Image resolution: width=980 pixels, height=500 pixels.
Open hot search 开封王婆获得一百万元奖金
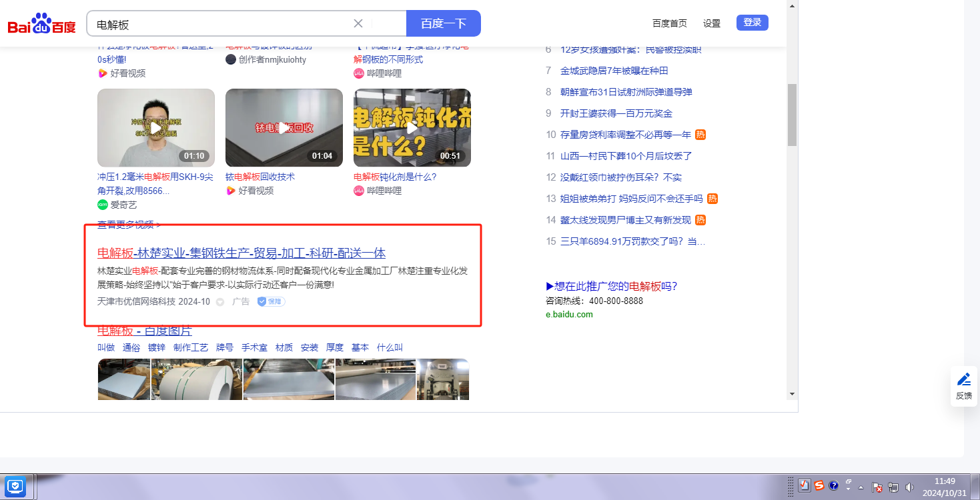pos(616,113)
